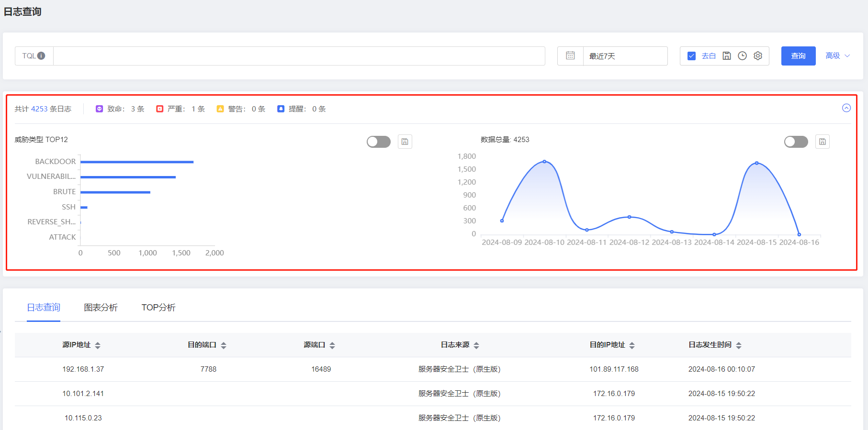Save the current query condition
This screenshot has height=430, width=868.
tap(727, 56)
